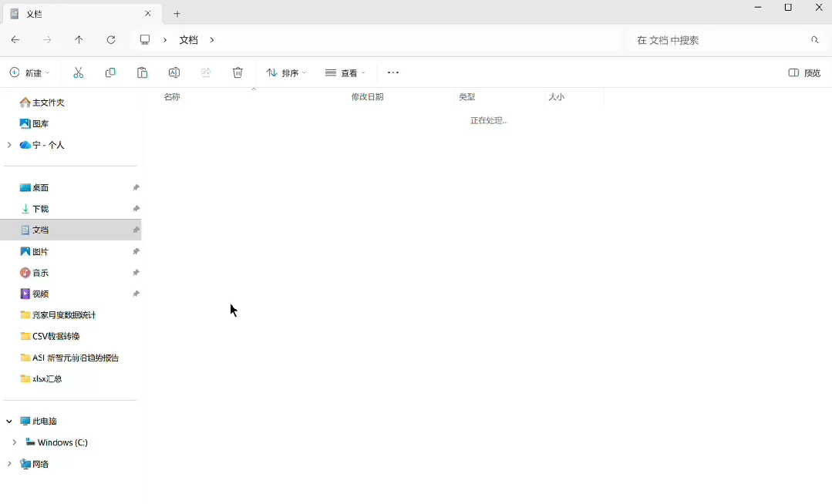This screenshot has height=504, width=832.
Task: Click 文档 in the address bar breadcrumb
Action: pos(188,40)
